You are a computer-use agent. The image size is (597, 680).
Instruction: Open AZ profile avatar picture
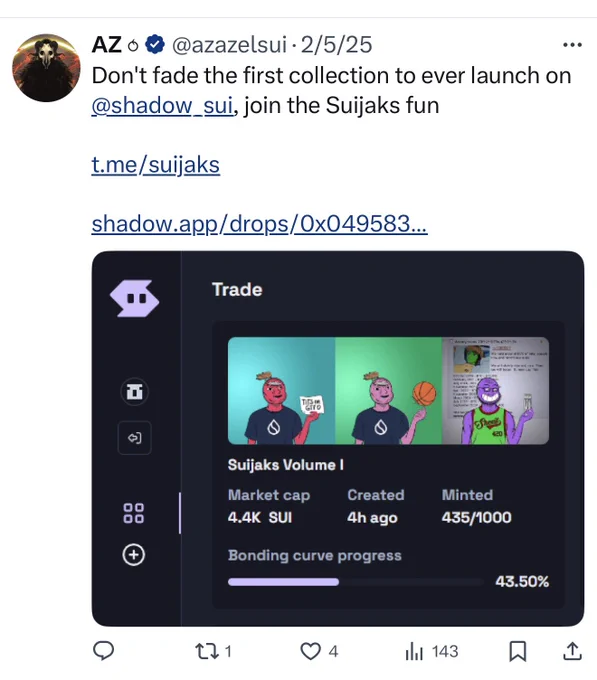click(46, 68)
